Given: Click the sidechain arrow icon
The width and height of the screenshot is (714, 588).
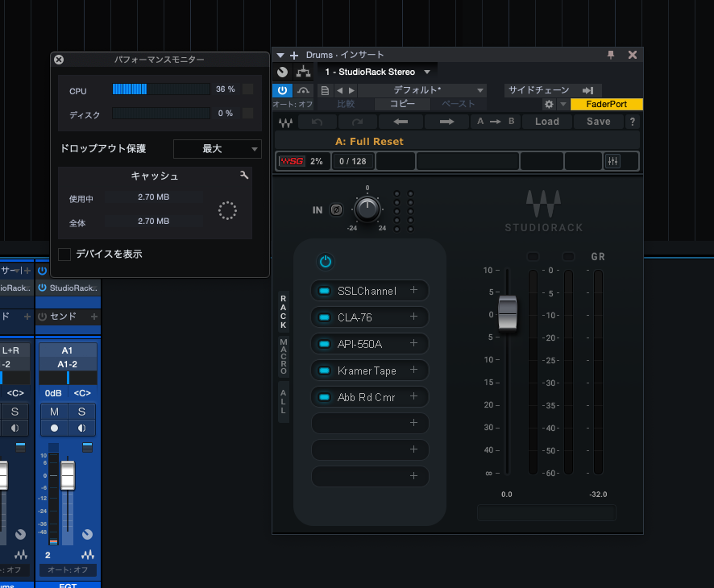Looking at the screenshot, I should pyautogui.click(x=587, y=90).
